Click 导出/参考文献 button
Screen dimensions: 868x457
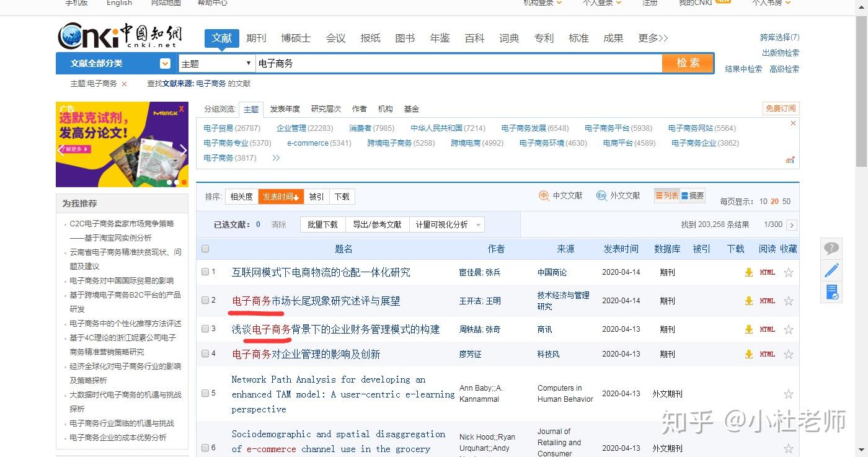pos(377,224)
